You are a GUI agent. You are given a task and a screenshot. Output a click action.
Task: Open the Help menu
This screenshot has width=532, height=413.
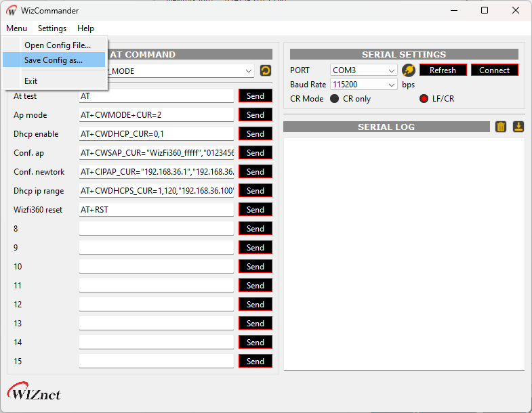point(85,28)
